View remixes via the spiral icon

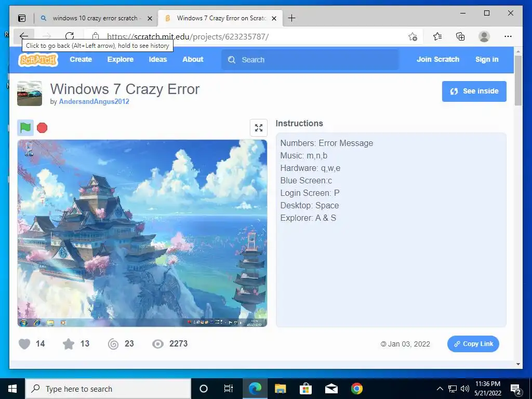(113, 344)
